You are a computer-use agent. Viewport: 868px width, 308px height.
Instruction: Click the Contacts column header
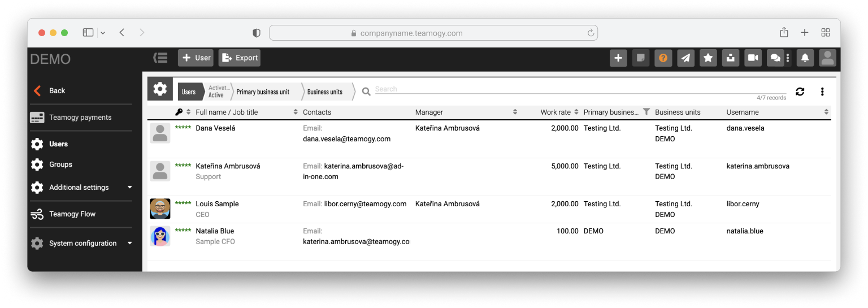(317, 112)
